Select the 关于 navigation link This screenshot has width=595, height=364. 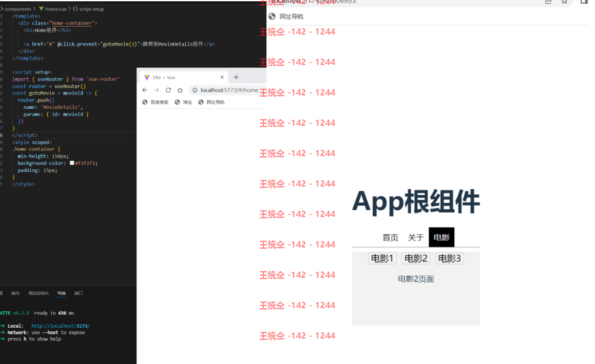tap(416, 238)
